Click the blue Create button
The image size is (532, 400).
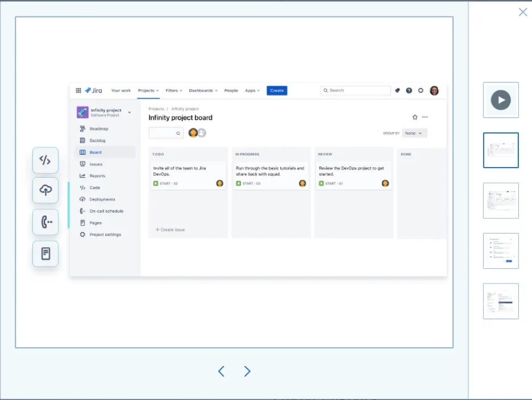click(x=277, y=90)
